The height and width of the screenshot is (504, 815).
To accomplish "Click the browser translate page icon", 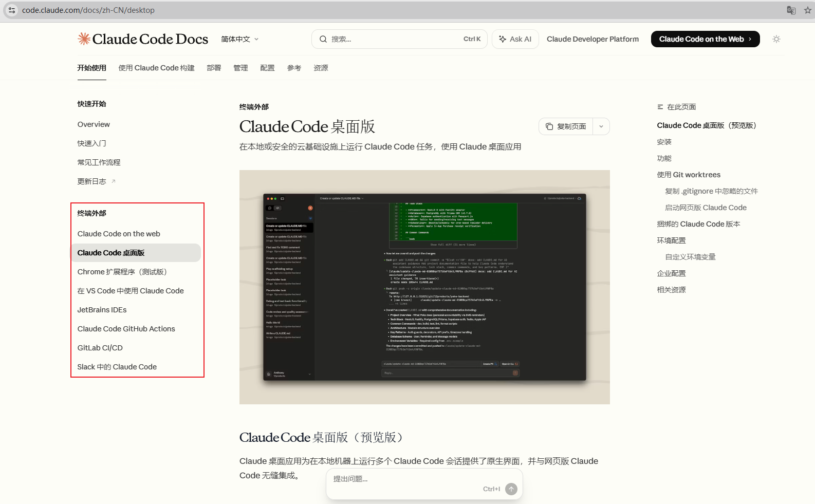I will click(x=791, y=10).
